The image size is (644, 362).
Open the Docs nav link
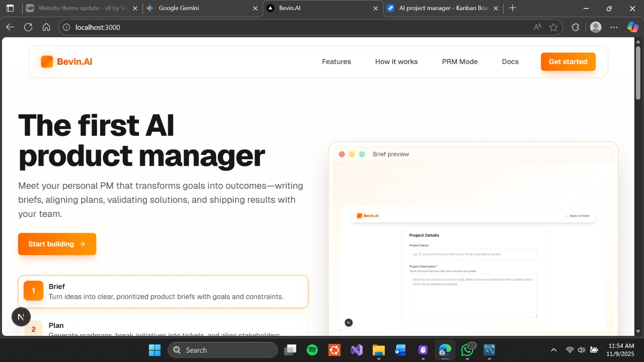click(x=510, y=62)
